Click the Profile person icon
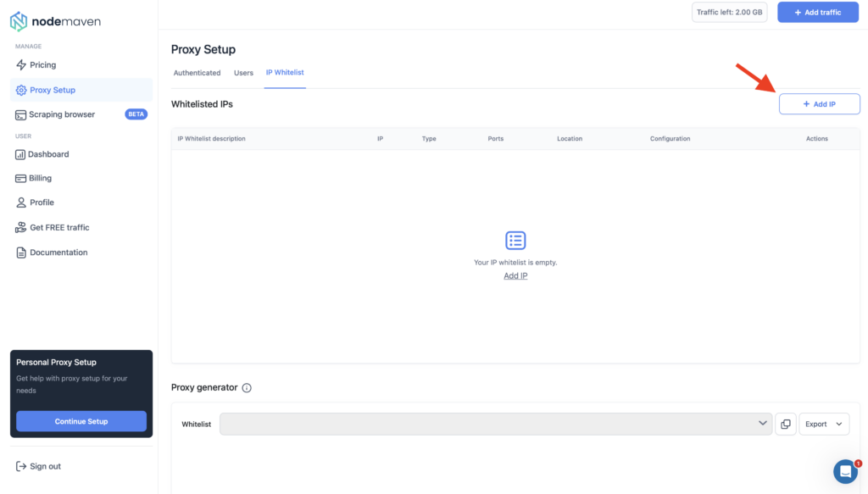This screenshot has height=494, width=868. point(21,203)
